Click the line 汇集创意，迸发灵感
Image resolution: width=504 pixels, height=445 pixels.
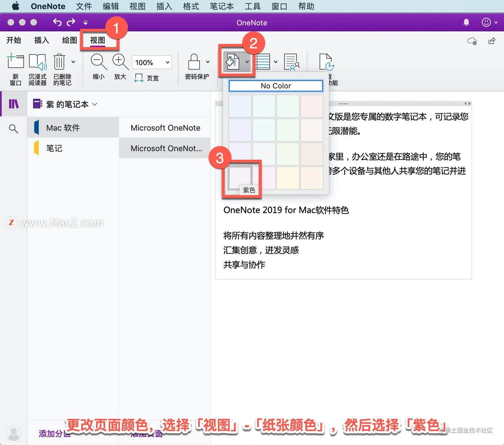(x=261, y=250)
